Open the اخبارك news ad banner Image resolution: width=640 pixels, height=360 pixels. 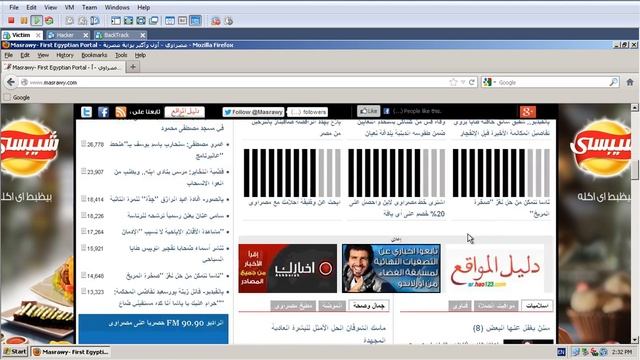(288, 268)
